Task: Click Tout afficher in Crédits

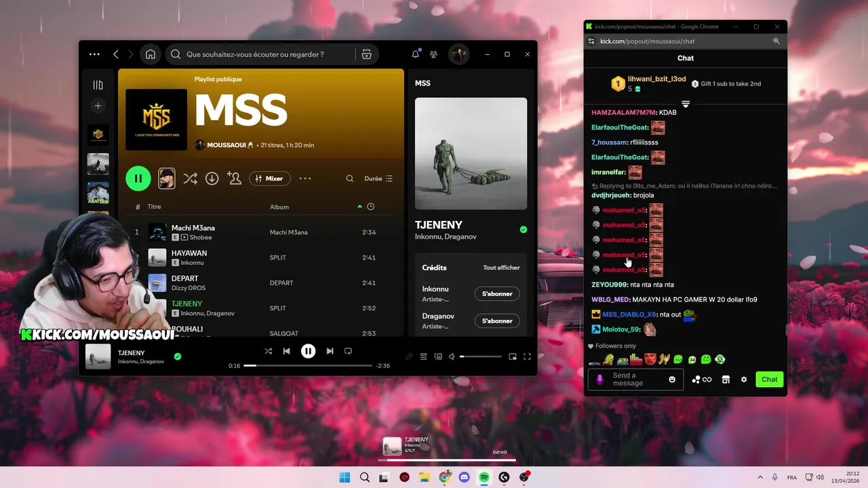Action: 501,268
